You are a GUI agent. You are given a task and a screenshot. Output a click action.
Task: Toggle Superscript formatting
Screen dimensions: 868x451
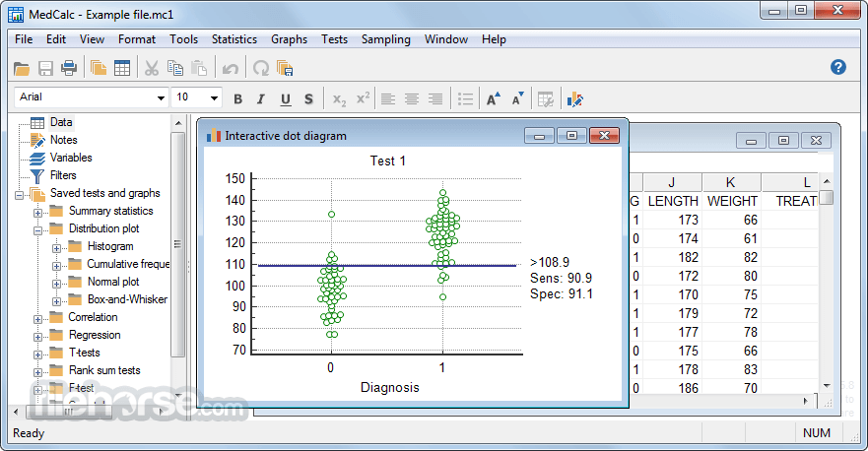tap(363, 98)
